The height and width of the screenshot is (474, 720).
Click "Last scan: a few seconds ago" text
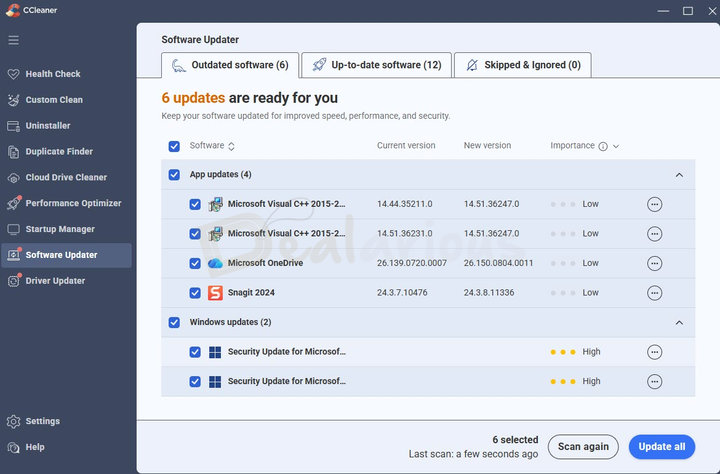coord(473,454)
